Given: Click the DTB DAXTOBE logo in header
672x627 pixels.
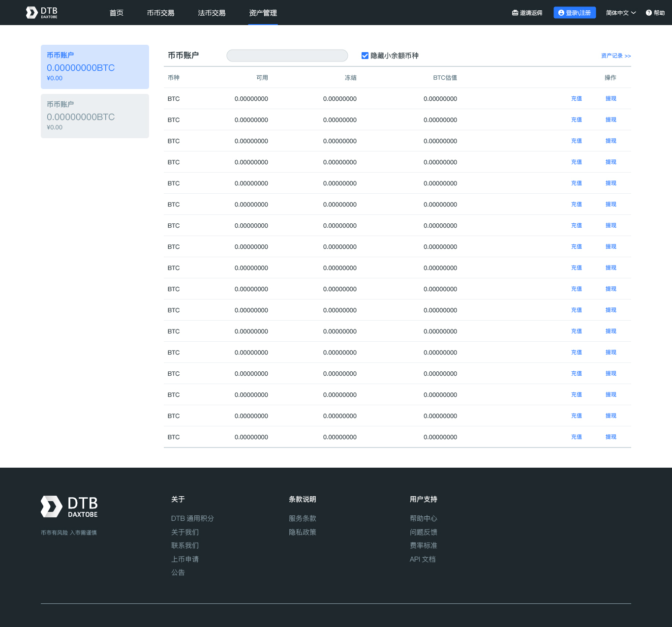Looking at the screenshot, I should pyautogui.click(x=42, y=13).
